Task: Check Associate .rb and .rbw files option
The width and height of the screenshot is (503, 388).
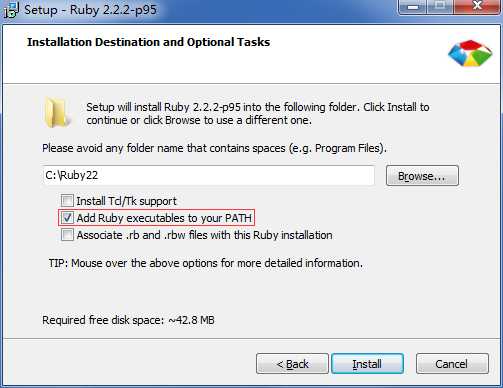Action: (x=67, y=235)
